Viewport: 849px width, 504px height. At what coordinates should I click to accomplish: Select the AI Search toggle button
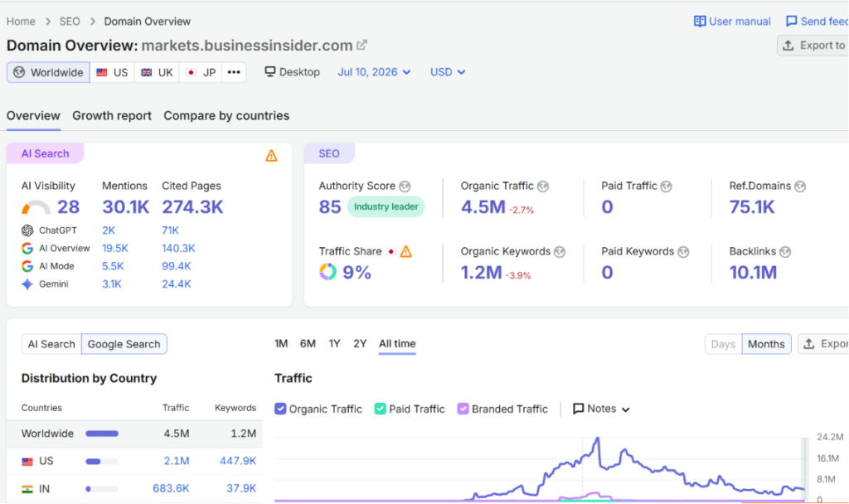51,344
